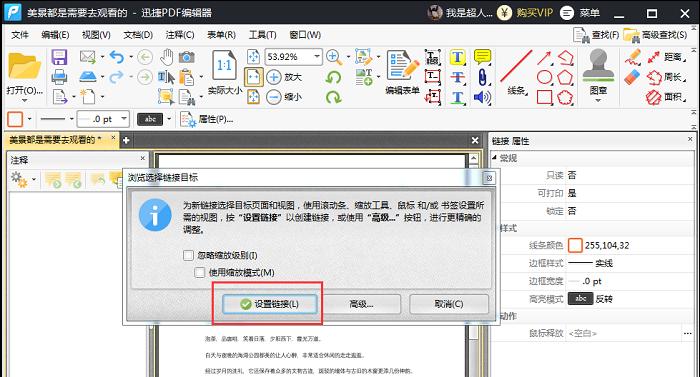Click the Redo arrow icon

117,77
